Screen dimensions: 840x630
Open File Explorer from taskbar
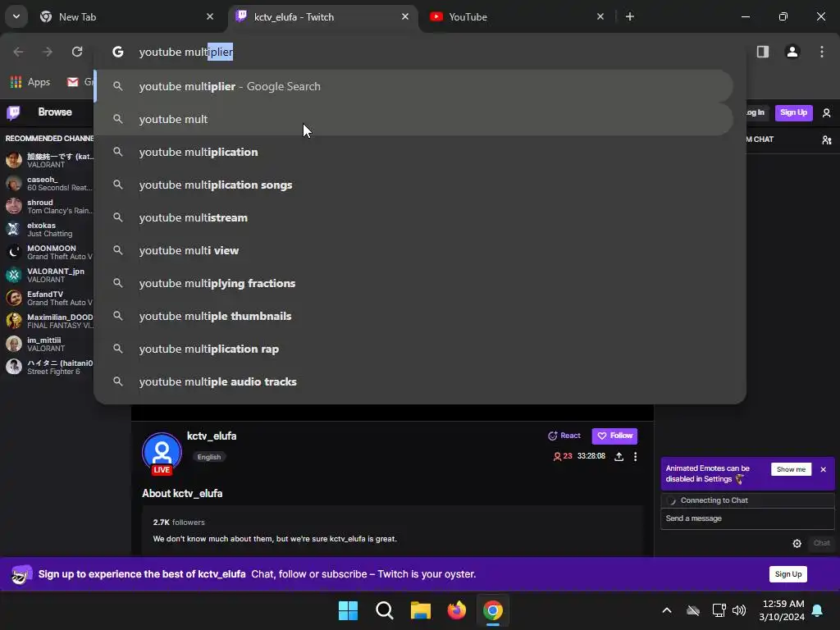coord(421,610)
